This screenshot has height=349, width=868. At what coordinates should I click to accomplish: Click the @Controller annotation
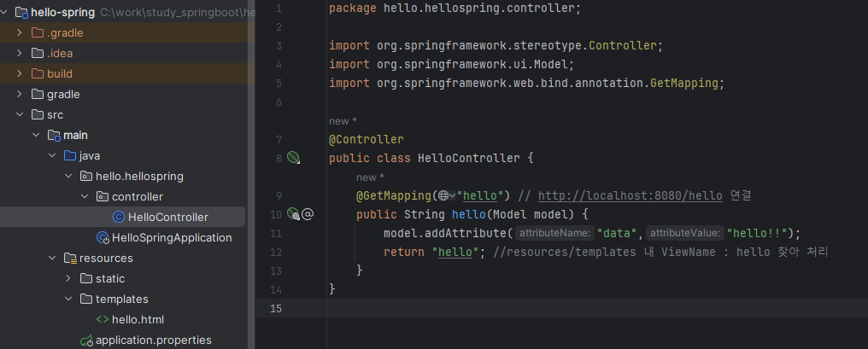tap(366, 139)
